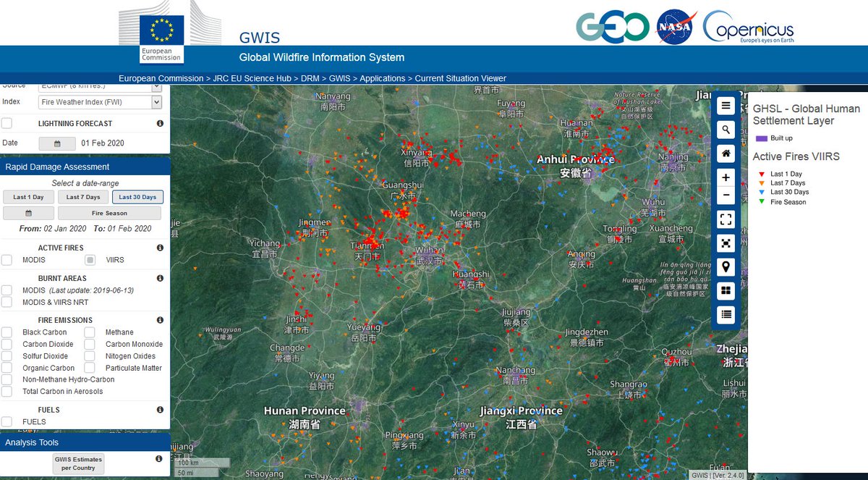Follow DRM breadcrumb link

pyautogui.click(x=310, y=78)
